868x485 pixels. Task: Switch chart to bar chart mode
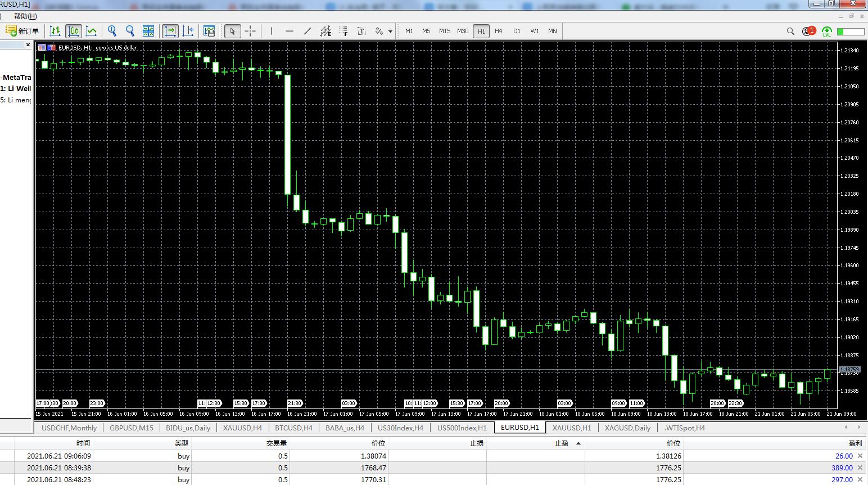click(x=55, y=31)
